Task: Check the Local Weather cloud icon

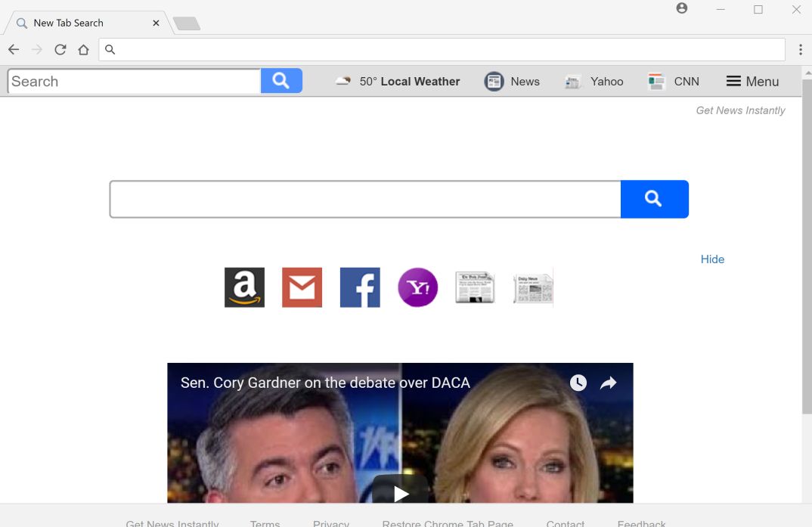Action: click(342, 81)
